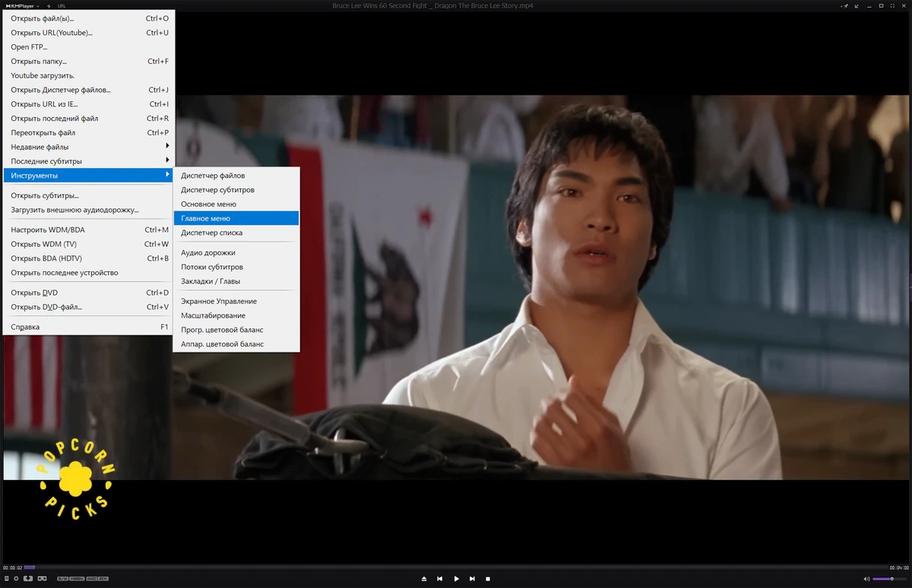Click 'Открыть DVD-файл...' menu entry

(x=88, y=307)
